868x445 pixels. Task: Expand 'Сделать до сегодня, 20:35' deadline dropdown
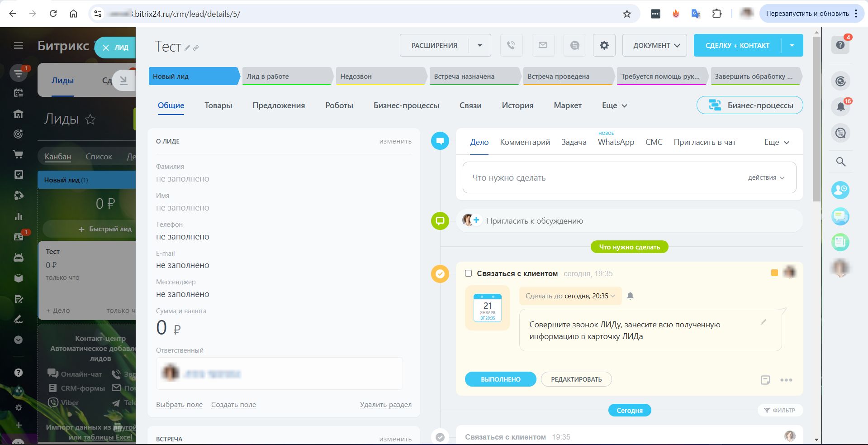coord(570,296)
